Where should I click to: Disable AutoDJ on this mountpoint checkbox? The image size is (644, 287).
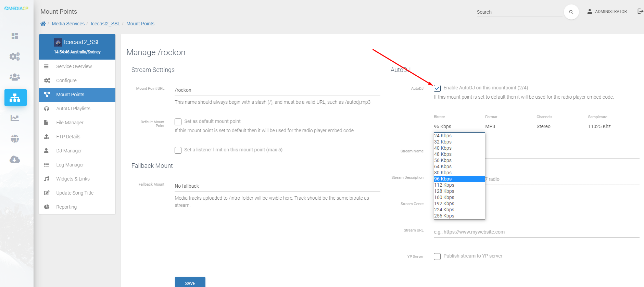pyautogui.click(x=437, y=88)
